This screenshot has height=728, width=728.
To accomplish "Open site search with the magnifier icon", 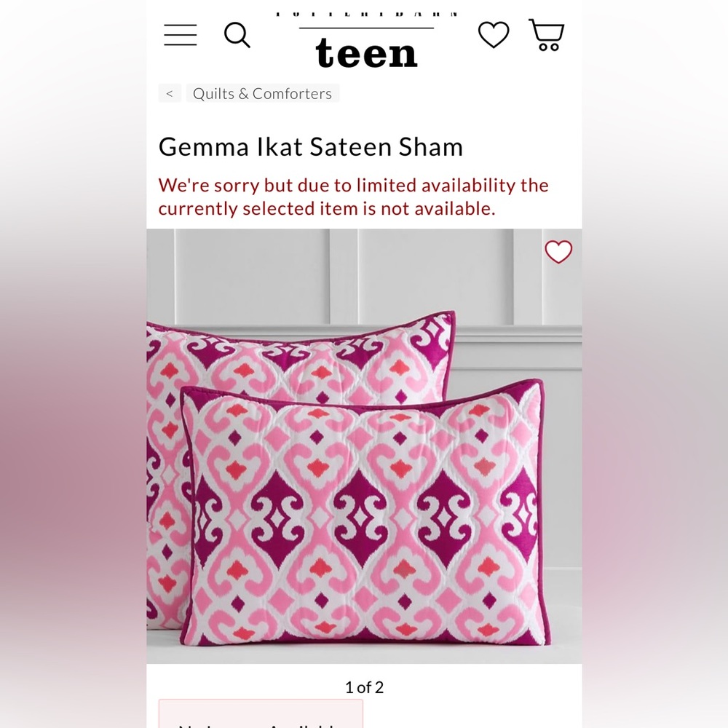I will pyautogui.click(x=237, y=35).
